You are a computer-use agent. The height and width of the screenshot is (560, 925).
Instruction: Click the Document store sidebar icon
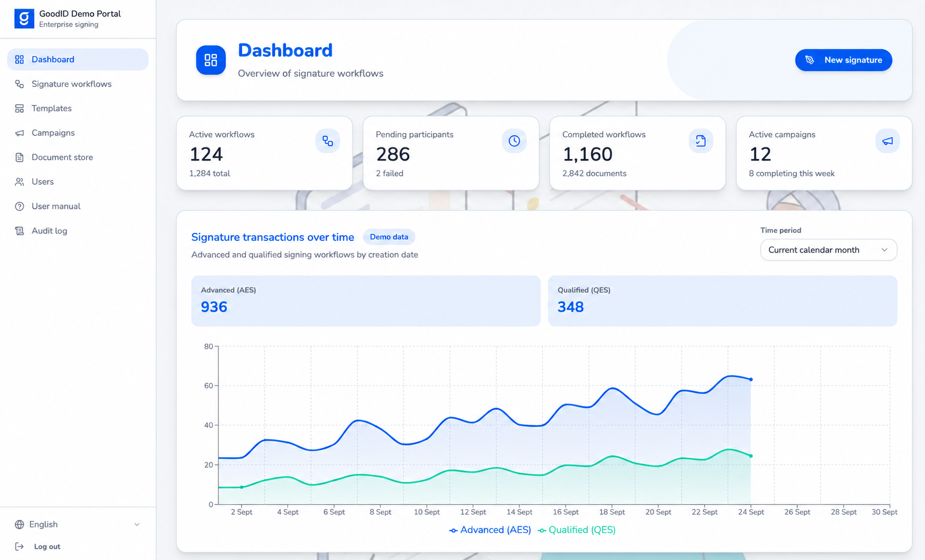pyautogui.click(x=20, y=157)
